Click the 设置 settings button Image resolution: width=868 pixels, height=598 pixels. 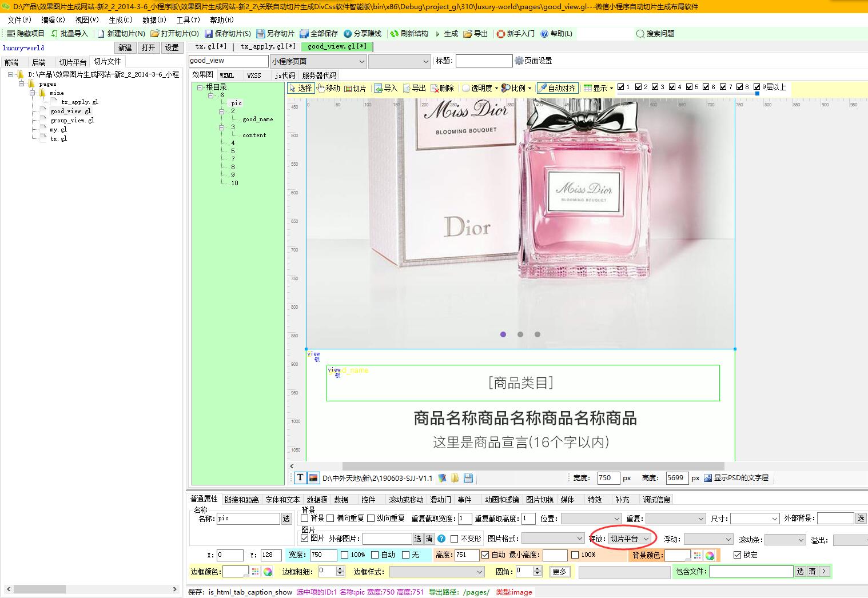(172, 47)
